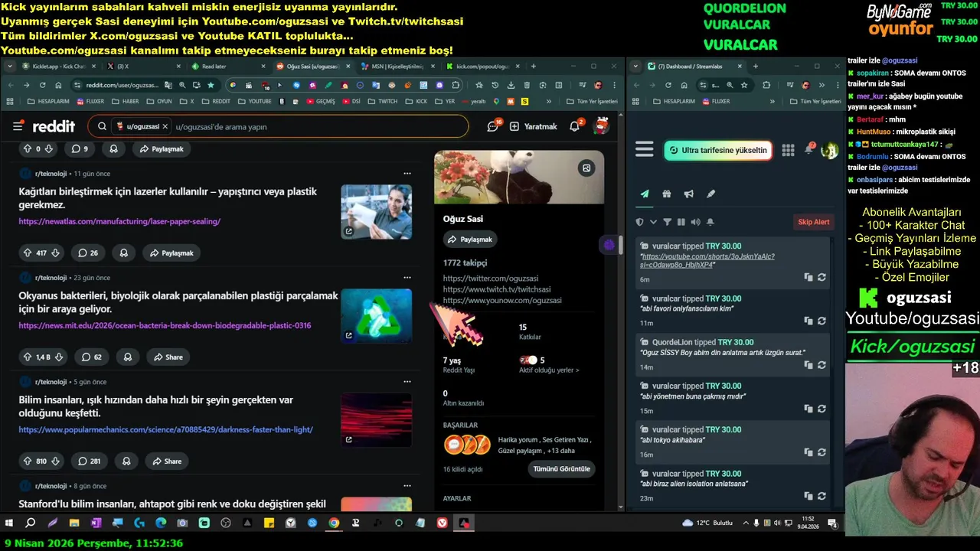Give award on the laser paper post

123,253
